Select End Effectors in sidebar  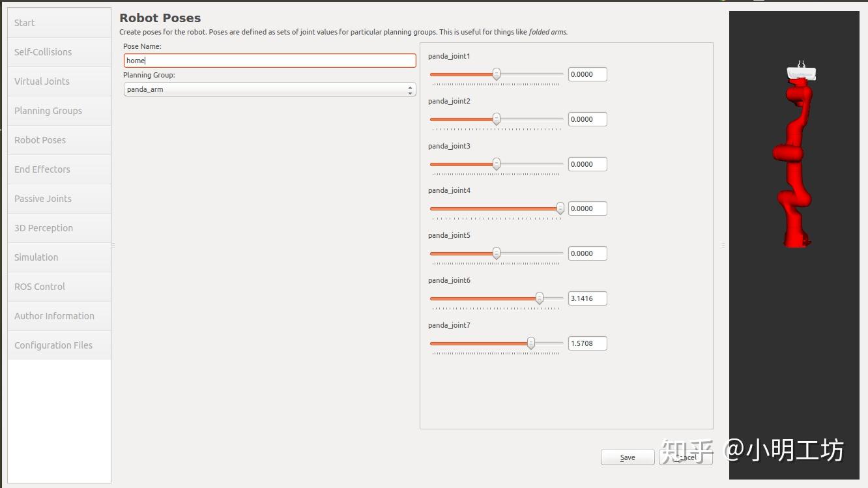(59, 169)
